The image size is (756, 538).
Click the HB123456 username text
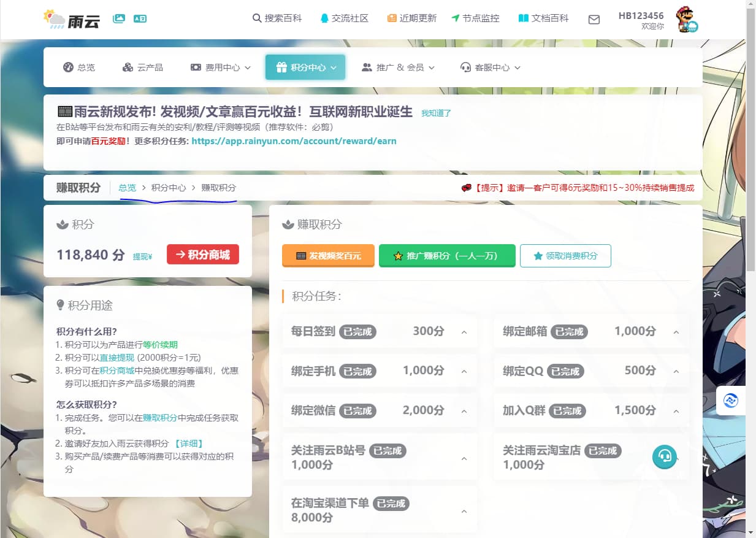(641, 15)
